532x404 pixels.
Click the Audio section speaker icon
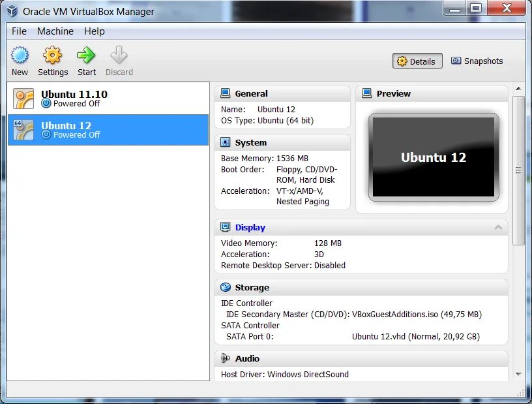tap(226, 358)
